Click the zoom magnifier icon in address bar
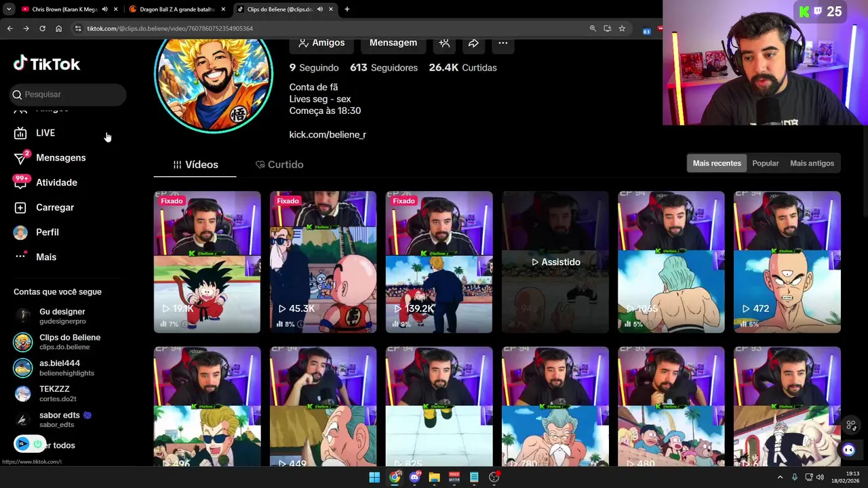Image resolution: width=868 pixels, height=488 pixels. tap(593, 28)
